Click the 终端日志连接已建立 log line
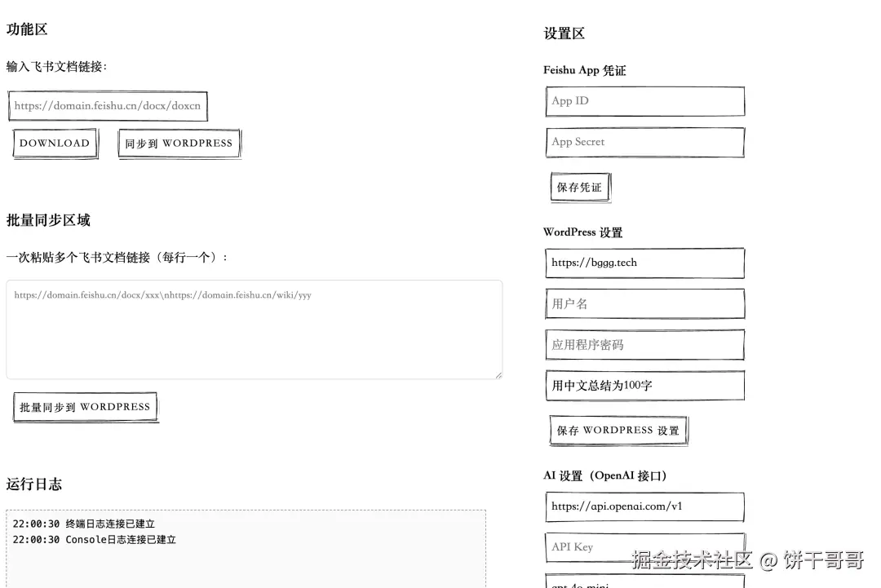This screenshot has height=588, width=881. pos(84,524)
